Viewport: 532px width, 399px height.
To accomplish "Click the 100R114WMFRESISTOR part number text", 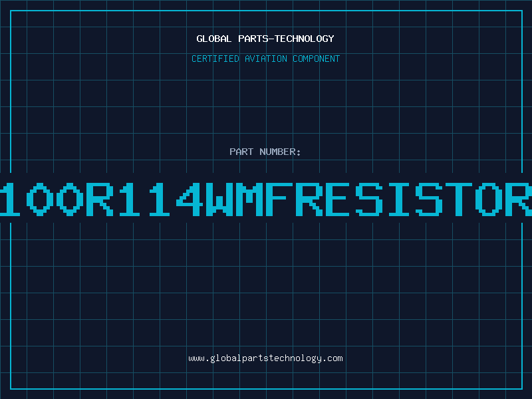I will [266, 199].
